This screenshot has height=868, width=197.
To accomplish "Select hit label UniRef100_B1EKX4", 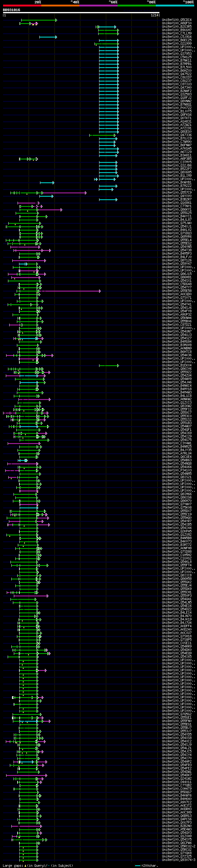I will pyautogui.click(x=177, y=365).
